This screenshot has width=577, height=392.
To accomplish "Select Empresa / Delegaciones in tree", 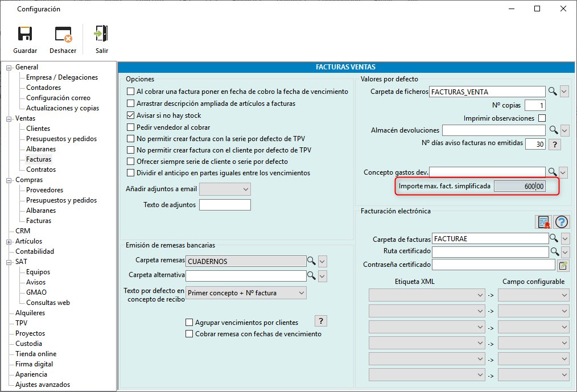I will click(62, 77).
